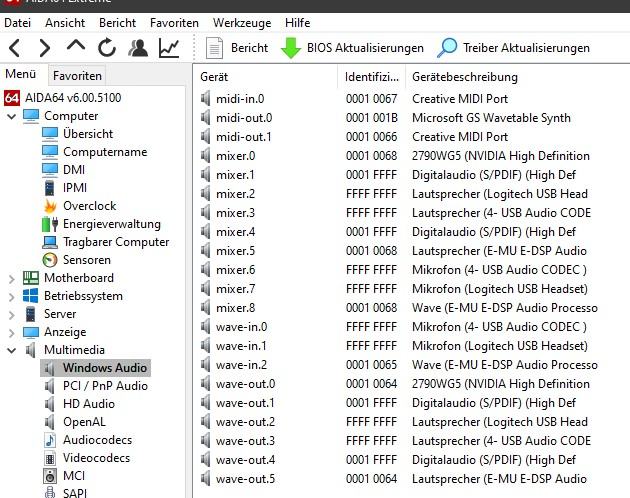Image resolution: width=630 pixels, height=498 pixels.
Task: Refresh the page using the circular arrow
Action: tap(107, 48)
